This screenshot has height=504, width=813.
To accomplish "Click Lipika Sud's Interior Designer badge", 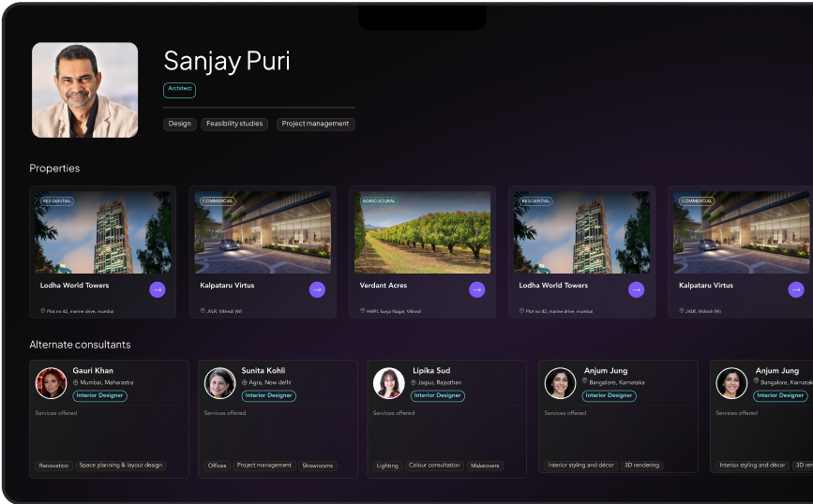I will point(438,395).
